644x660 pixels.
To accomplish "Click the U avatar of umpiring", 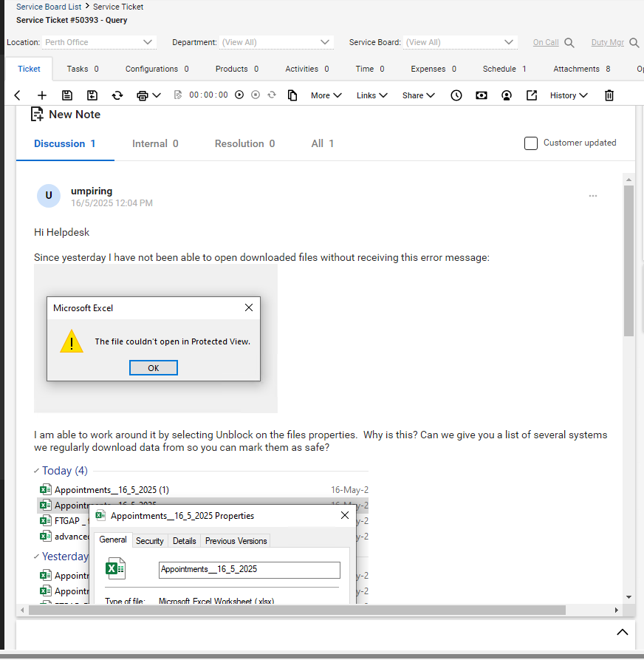I will 49,196.
